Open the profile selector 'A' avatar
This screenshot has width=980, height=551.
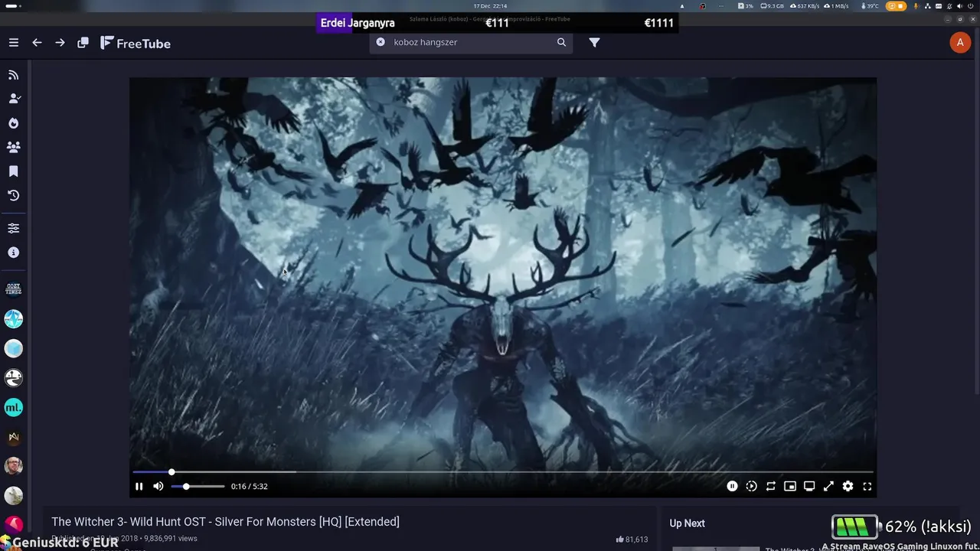click(x=960, y=42)
